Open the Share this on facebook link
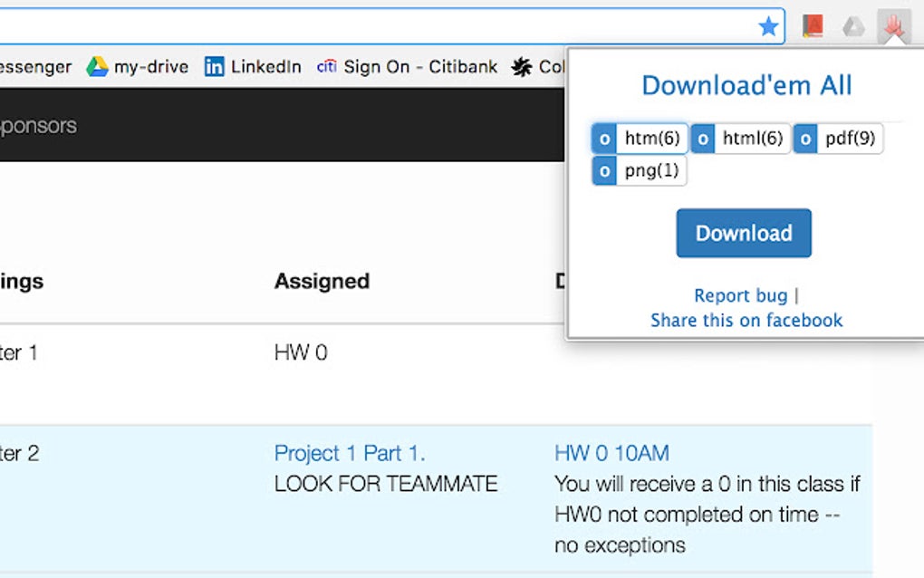Viewport: 924px width, 578px height. pyautogui.click(x=746, y=320)
